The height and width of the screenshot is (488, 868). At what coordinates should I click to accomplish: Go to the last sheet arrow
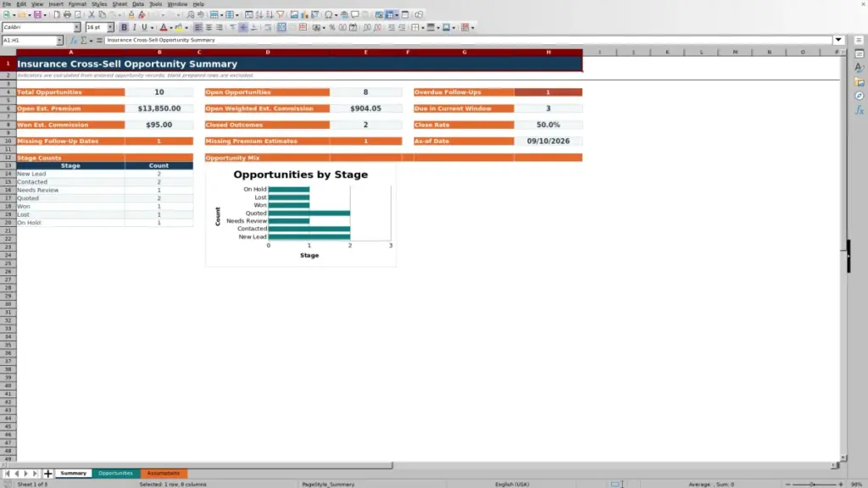[x=35, y=473]
